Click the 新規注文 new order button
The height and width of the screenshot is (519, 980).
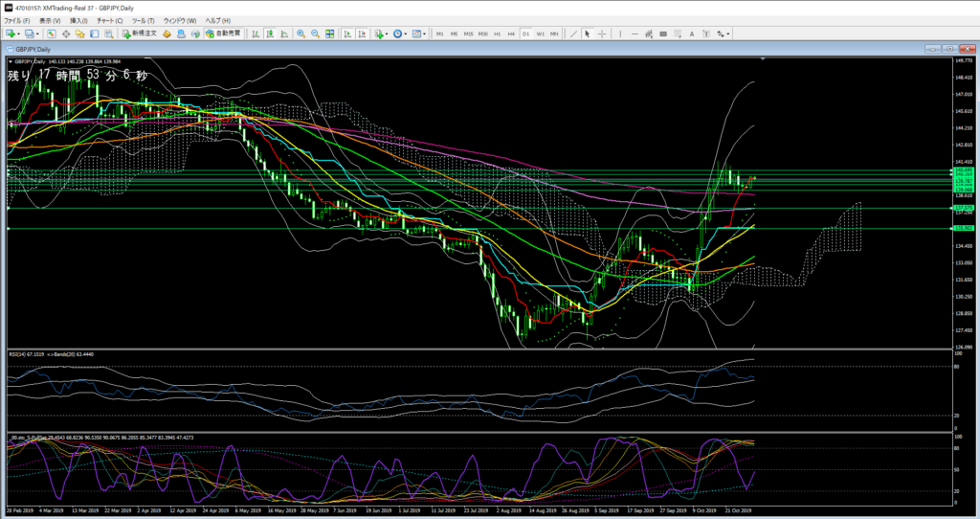pos(140,34)
